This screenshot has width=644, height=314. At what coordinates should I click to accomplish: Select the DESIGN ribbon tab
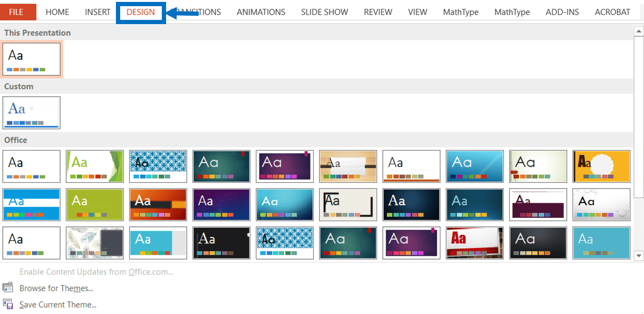(141, 12)
